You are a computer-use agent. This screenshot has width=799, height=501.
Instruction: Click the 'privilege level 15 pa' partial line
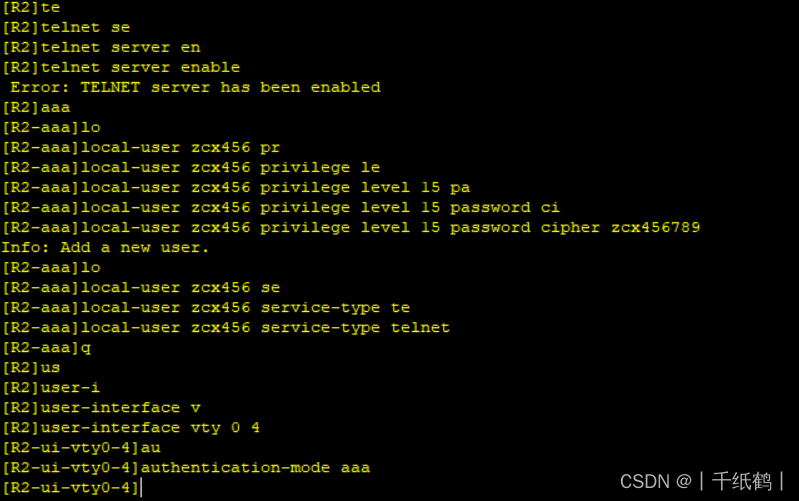tap(236, 188)
